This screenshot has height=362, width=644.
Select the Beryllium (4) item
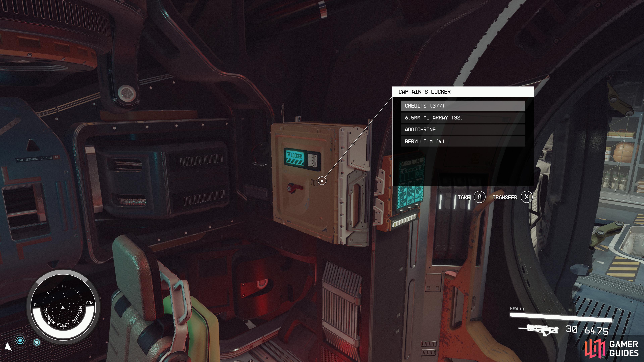[x=463, y=141]
